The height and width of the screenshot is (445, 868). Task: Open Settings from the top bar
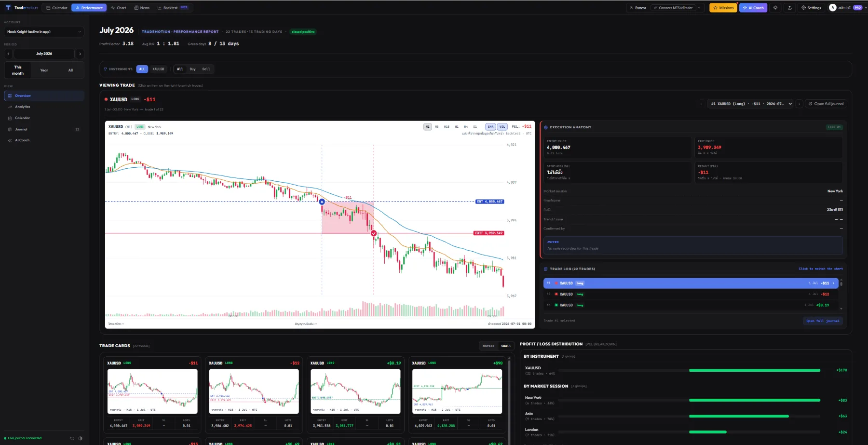pos(811,8)
